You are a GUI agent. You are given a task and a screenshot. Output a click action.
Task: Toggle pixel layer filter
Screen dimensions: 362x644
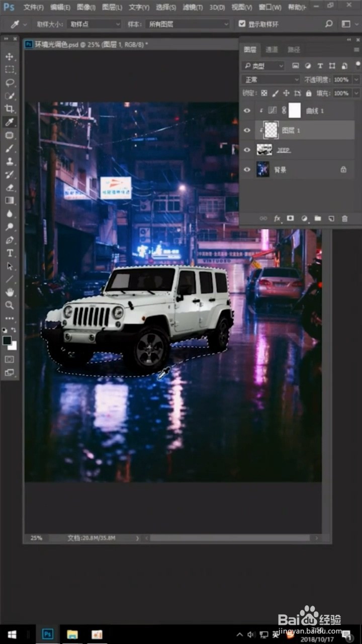point(295,66)
